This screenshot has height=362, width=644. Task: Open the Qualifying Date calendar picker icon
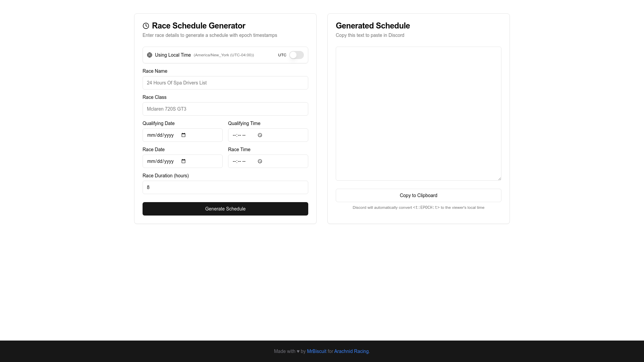click(183, 135)
